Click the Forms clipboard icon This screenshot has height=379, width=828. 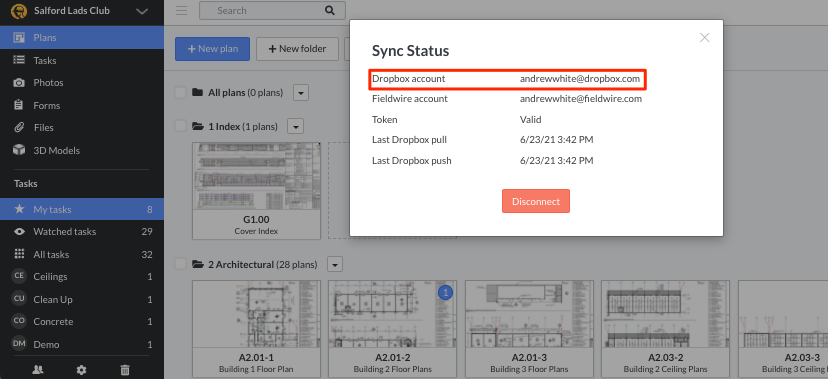click(x=19, y=105)
